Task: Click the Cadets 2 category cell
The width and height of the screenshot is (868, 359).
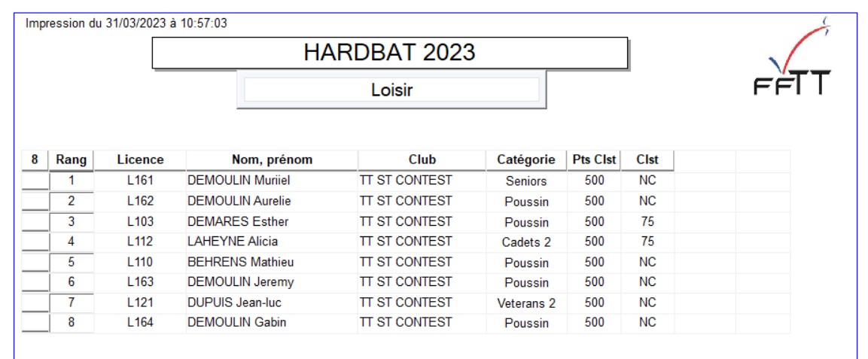Action: coord(526,242)
